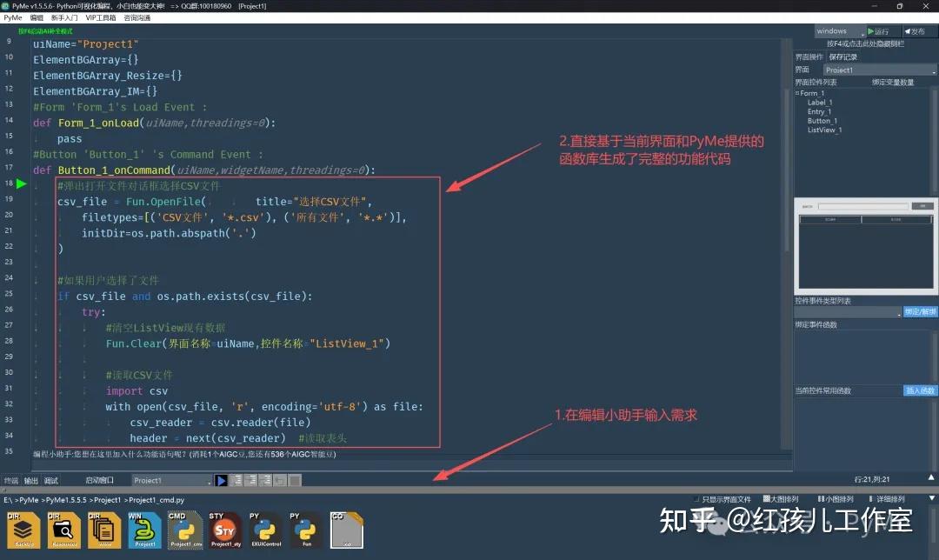Switch to large icon arrangement 大图排列
The width and height of the screenshot is (939, 560).
(781, 499)
